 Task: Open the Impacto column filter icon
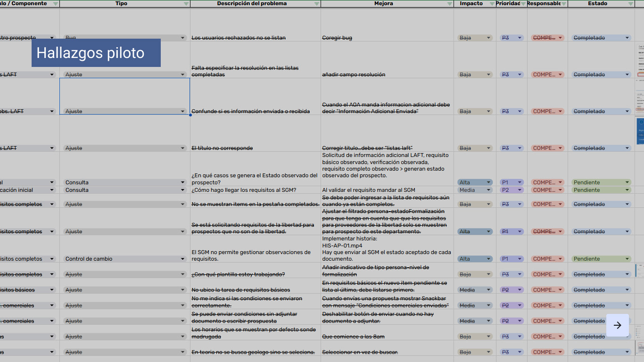[492, 4]
